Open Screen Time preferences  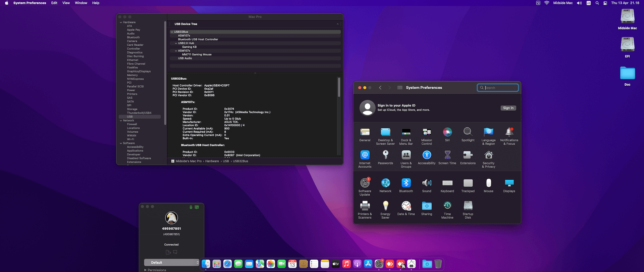coord(447,157)
